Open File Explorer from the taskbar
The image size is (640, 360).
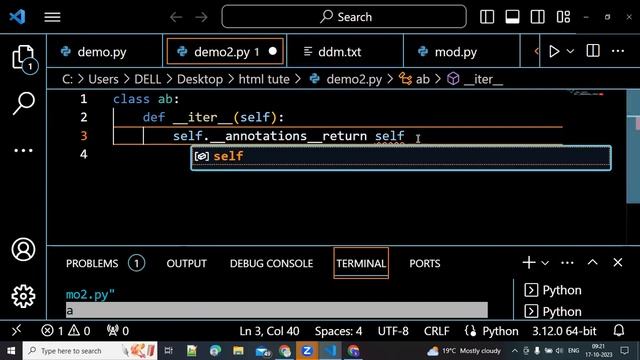238,351
